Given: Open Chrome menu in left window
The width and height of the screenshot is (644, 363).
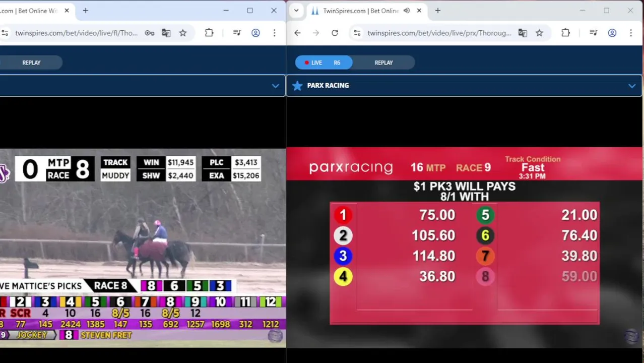Looking at the screenshot, I should pos(274,33).
